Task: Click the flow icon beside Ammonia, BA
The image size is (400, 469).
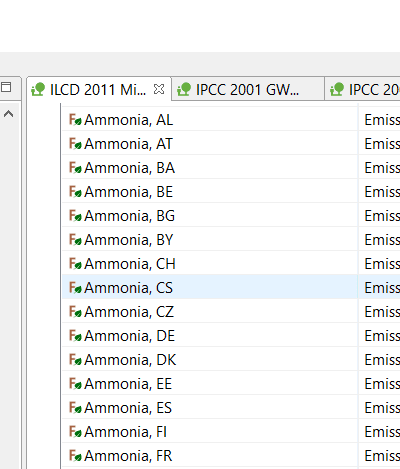Action: (75, 168)
